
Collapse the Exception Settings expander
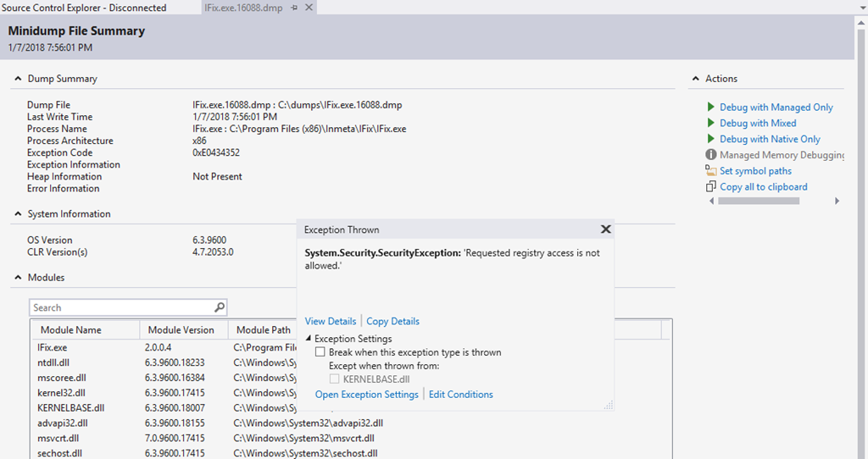point(309,339)
